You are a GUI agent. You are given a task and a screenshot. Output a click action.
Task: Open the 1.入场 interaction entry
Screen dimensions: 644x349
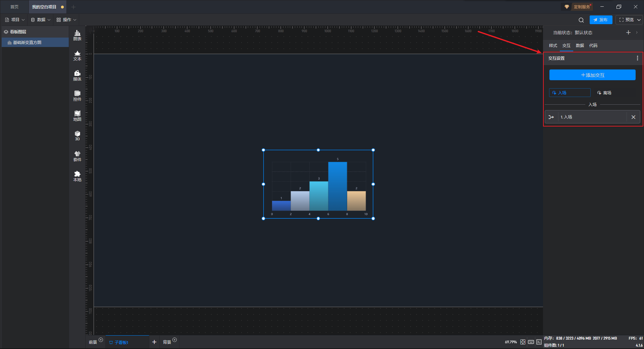(x=592, y=117)
